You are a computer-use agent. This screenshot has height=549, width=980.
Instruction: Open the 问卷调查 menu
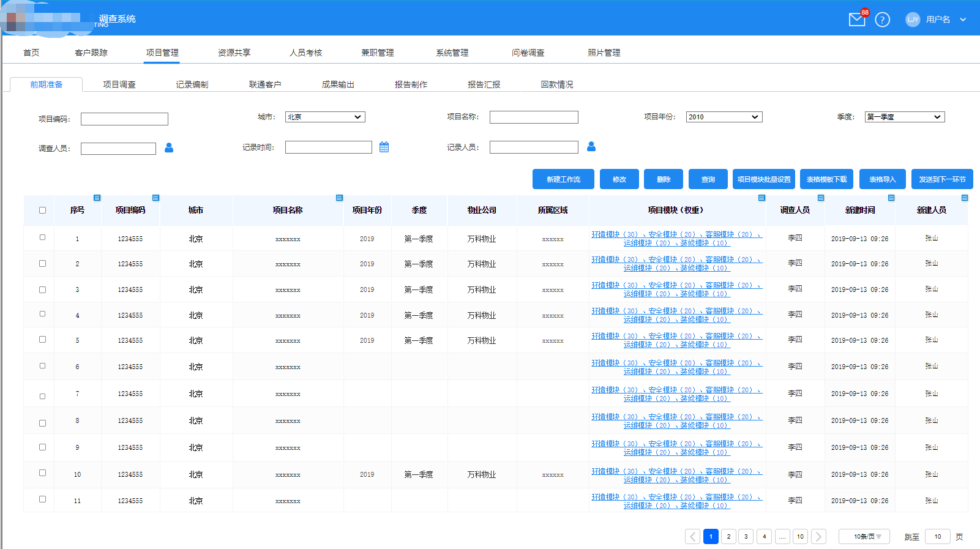pyautogui.click(x=528, y=53)
